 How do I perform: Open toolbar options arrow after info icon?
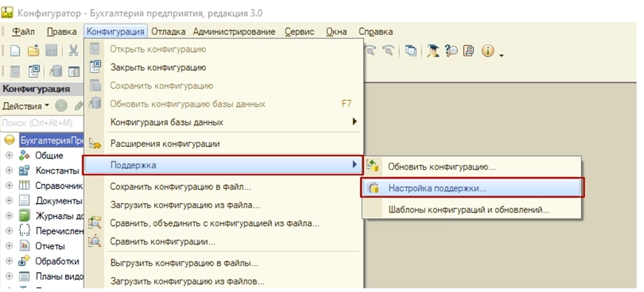(502, 55)
